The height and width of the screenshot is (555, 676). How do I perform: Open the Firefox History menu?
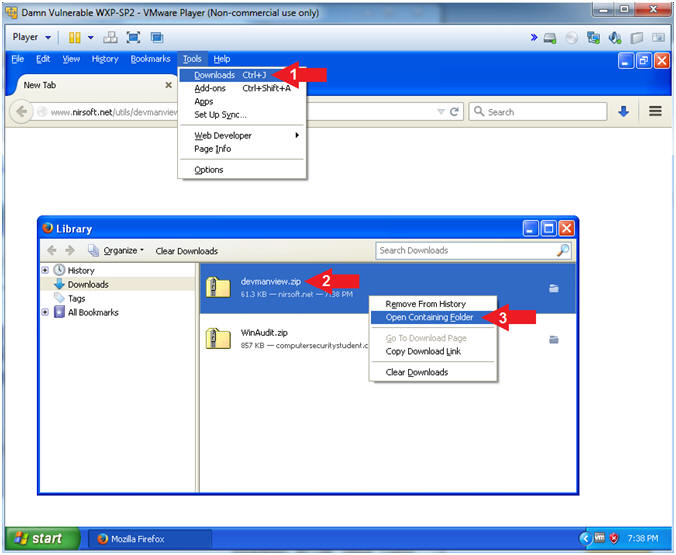(x=105, y=59)
